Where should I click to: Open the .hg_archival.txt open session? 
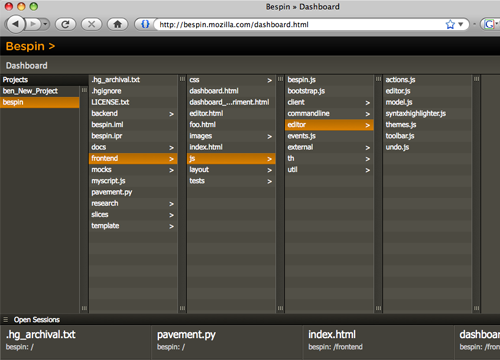75,342
